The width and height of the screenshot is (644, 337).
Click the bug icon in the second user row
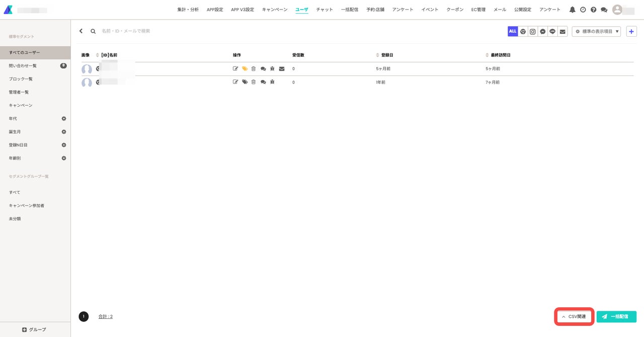click(x=272, y=82)
